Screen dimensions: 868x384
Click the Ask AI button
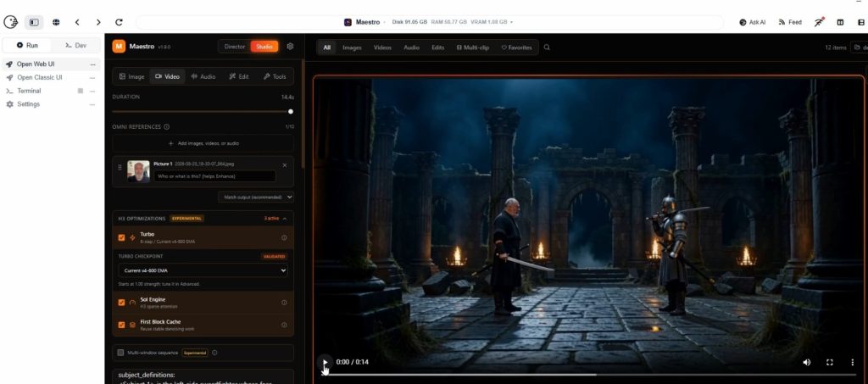click(753, 22)
